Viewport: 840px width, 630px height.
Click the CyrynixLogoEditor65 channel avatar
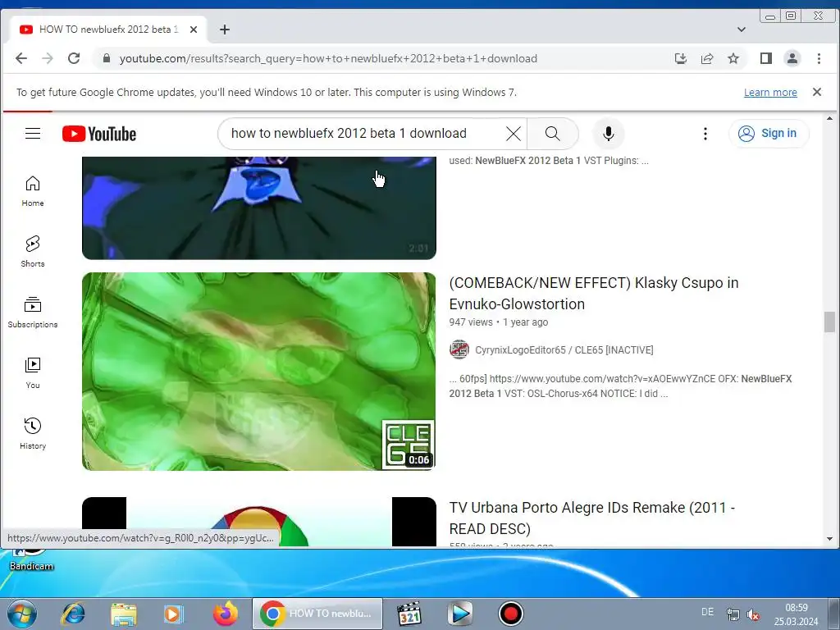coord(459,349)
